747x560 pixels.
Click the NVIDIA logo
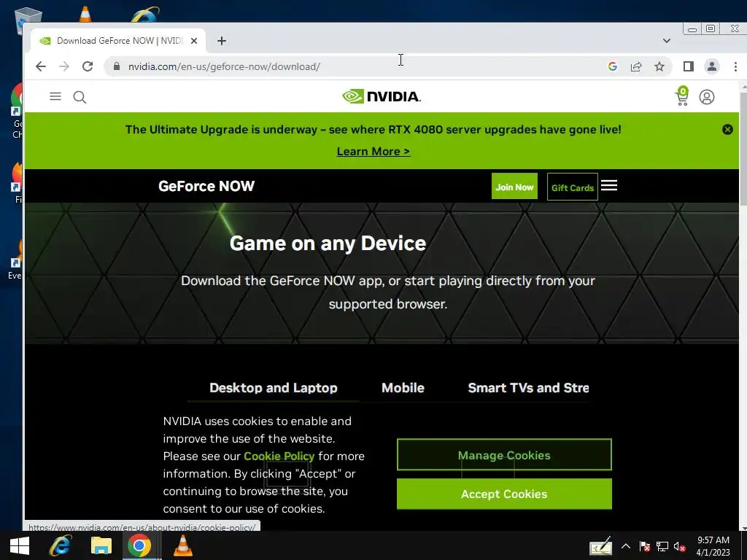pyautogui.click(x=381, y=97)
